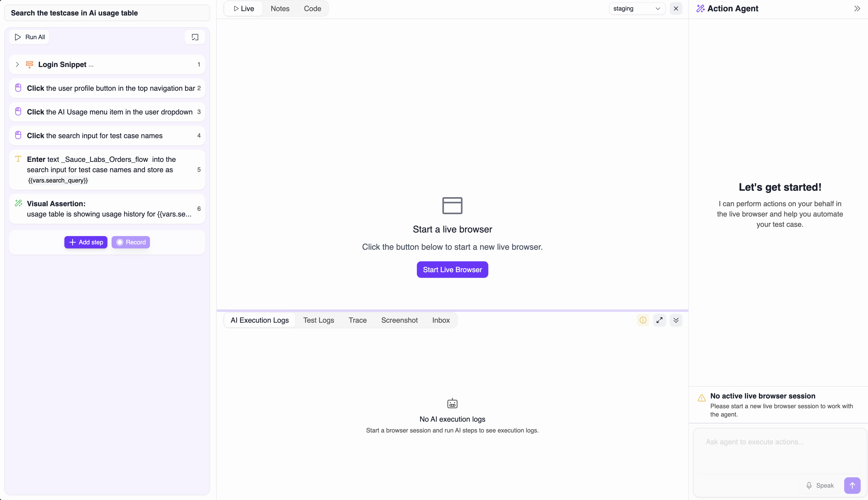Screen dimensions: 868x500
Task: Click the Start Live Browser button
Action: (x=452, y=270)
